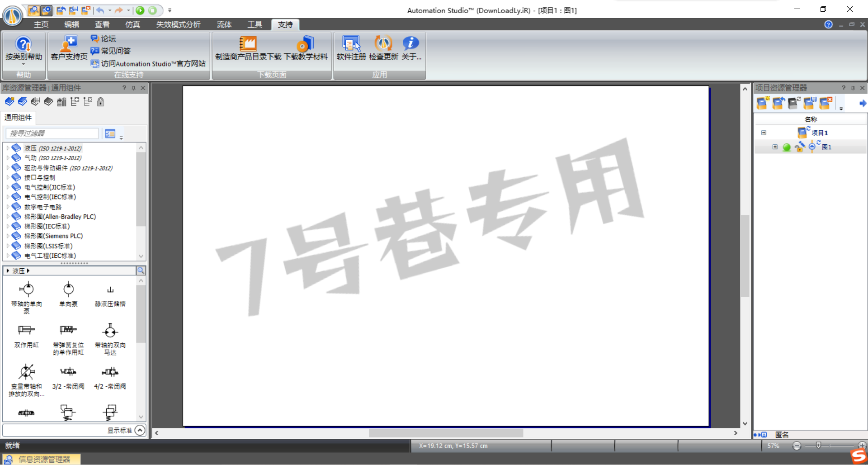Image resolution: width=868 pixels, height=465 pixels.
Task: Select the 带轴的单向泵 pump component
Action: (27, 297)
